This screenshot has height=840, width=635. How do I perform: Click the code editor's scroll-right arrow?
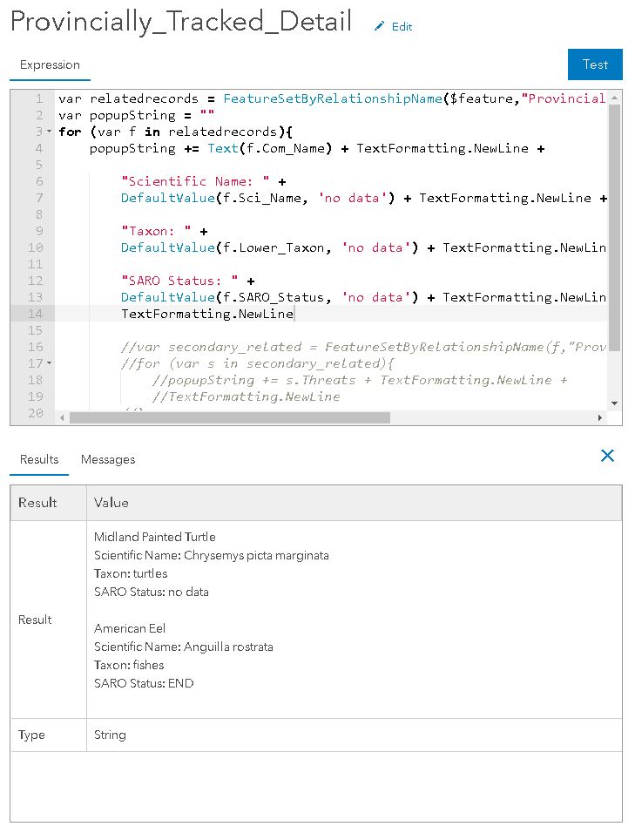tap(599, 418)
